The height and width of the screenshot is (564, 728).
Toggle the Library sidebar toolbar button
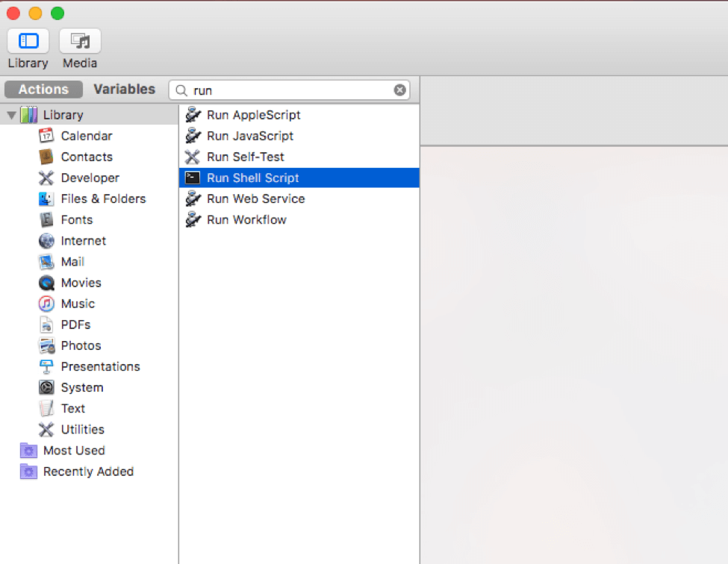coord(28,41)
